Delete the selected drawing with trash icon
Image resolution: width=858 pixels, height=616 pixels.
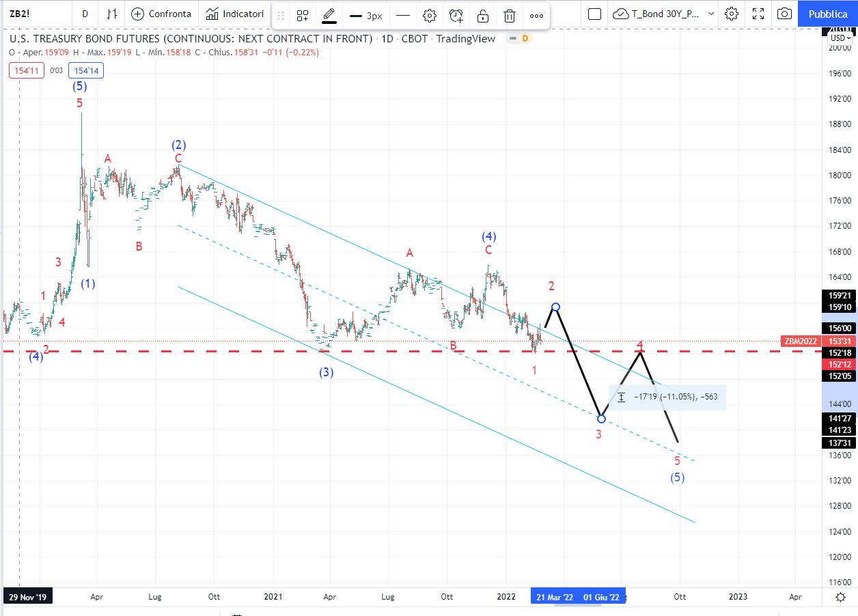pyautogui.click(x=510, y=15)
